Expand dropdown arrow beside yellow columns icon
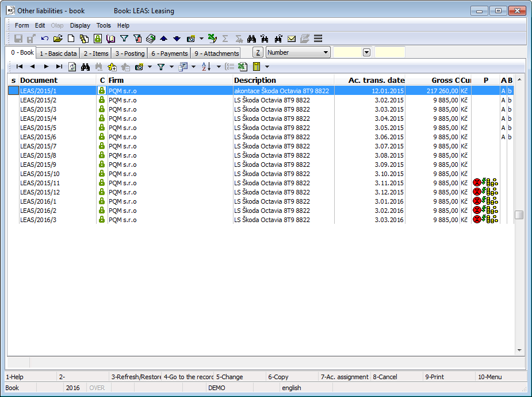The width and height of the screenshot is (532, 397). point(267,67)
